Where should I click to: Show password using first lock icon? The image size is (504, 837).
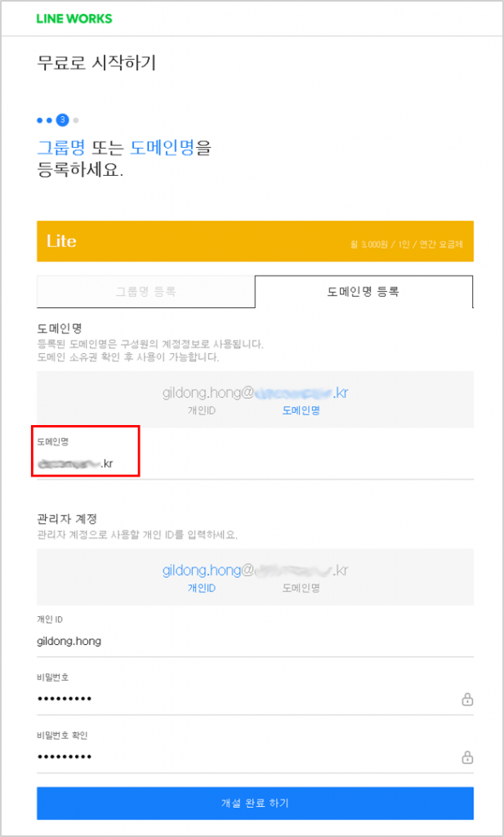[x=467, y=700]
